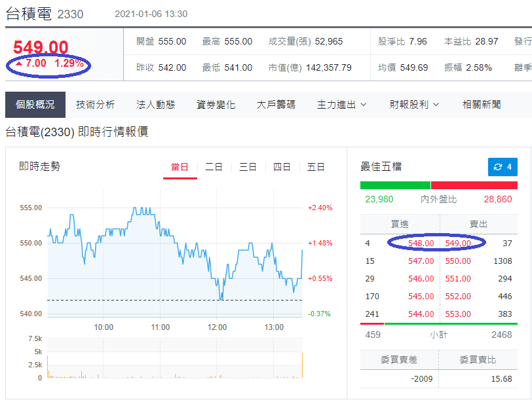Click the 最低 value 541.00
532x402 pixels.
(238, 67)
